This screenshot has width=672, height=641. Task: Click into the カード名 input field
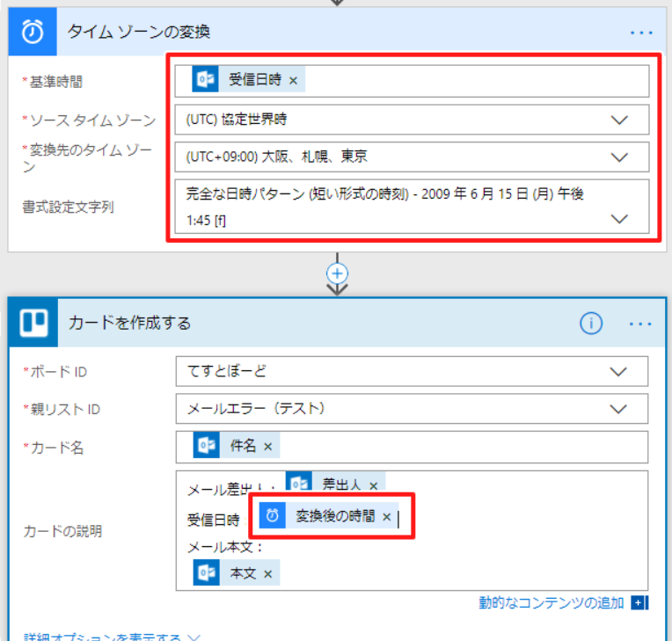(x=412, y=448)
